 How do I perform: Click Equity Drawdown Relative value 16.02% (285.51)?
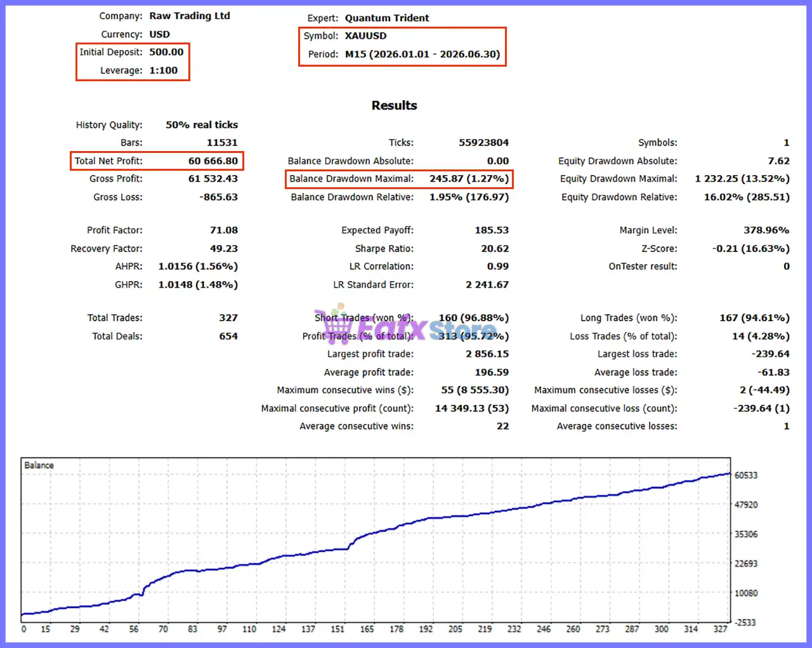747,197
